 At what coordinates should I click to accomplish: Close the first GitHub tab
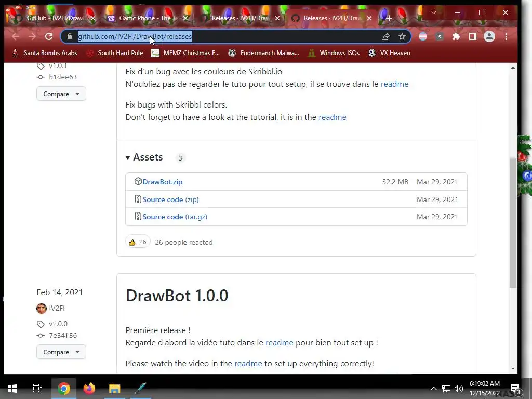[x=93, y=18]
